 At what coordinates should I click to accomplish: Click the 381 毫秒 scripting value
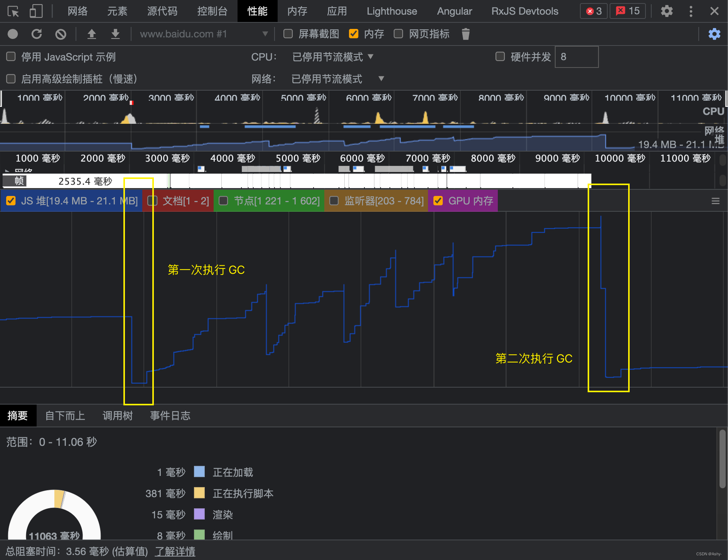pos(165,493)
